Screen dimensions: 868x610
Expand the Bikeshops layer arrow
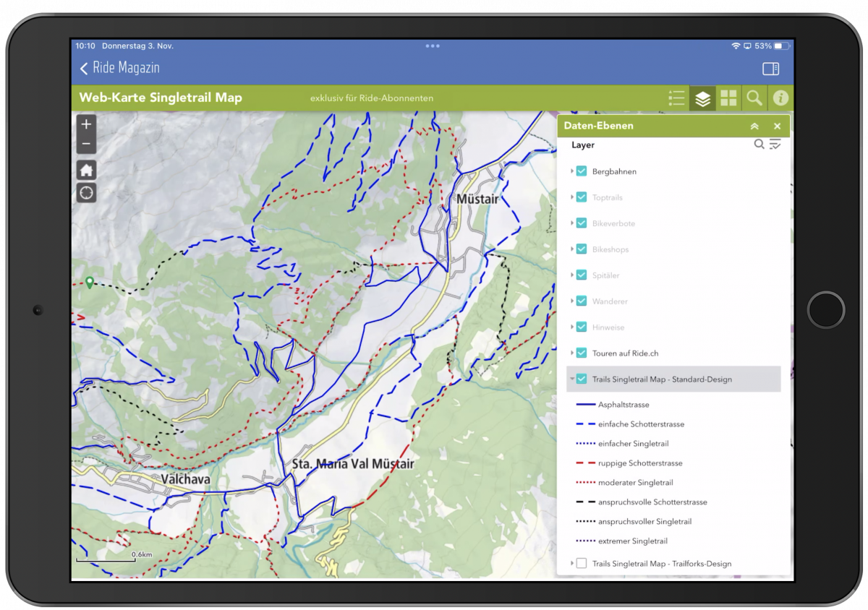click(x=571, y=249)
